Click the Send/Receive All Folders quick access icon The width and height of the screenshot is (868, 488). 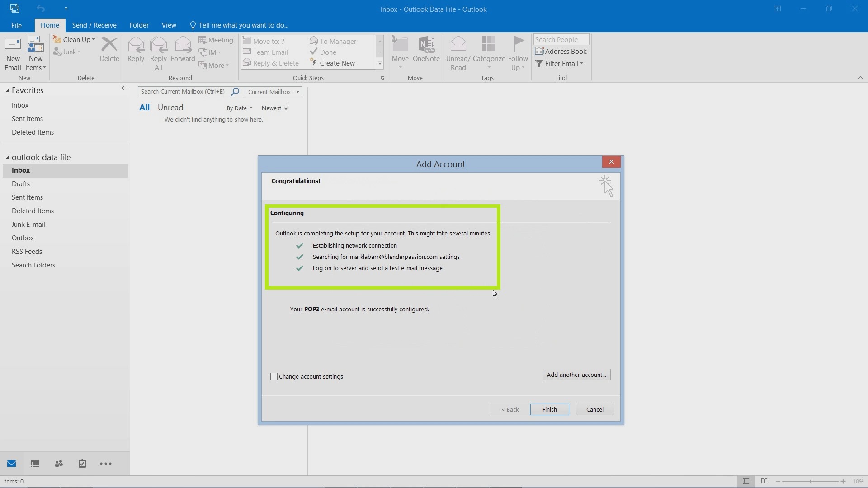click(x=14, y=9)
